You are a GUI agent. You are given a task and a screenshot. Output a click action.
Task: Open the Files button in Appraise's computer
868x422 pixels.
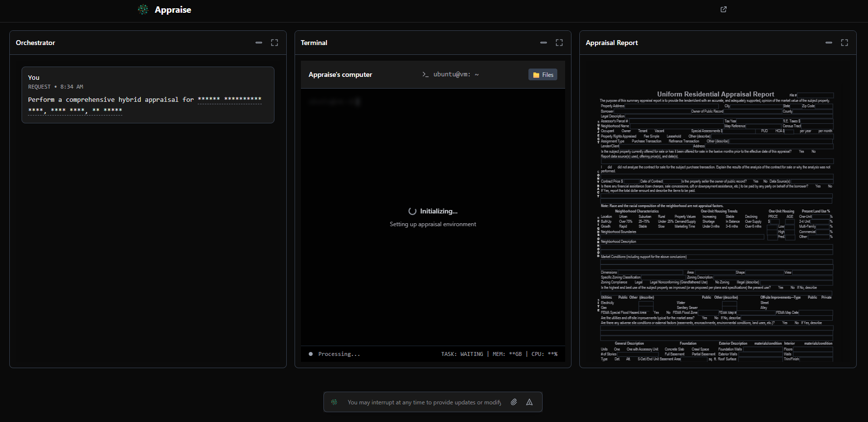pos(543,74)
